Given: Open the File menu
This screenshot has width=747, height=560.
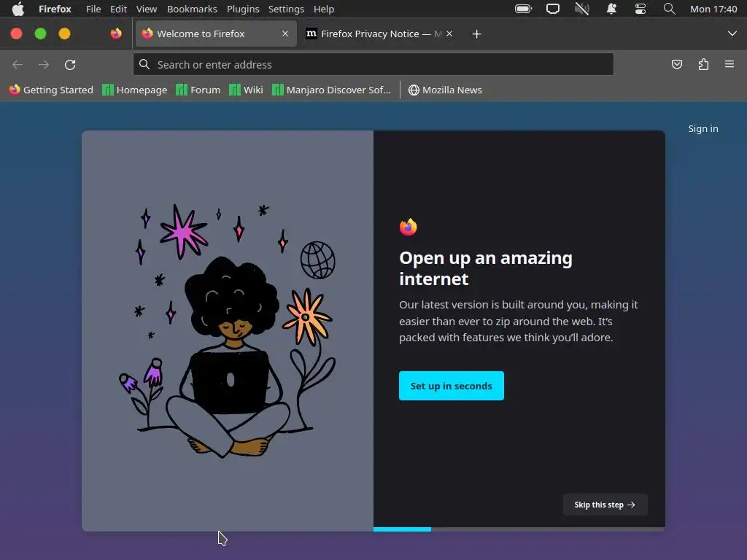Looking at the screenshot, I should [93, 9].
